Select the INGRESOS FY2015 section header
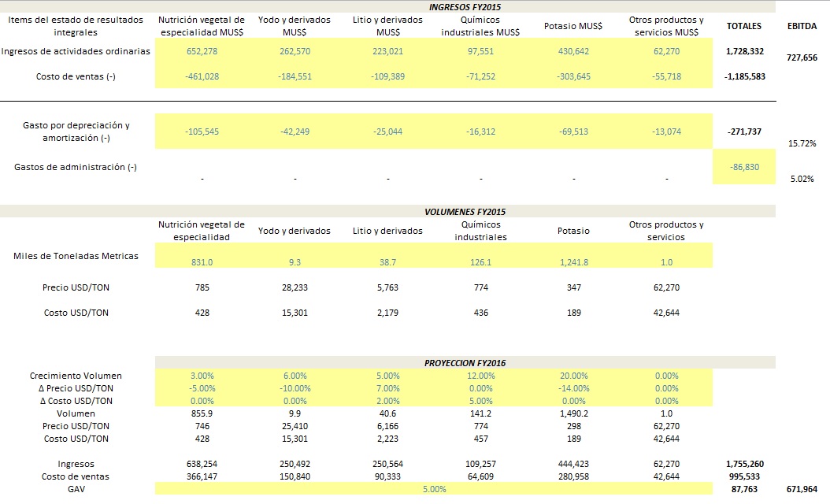 pyautogui.click(x=465, y=7)
